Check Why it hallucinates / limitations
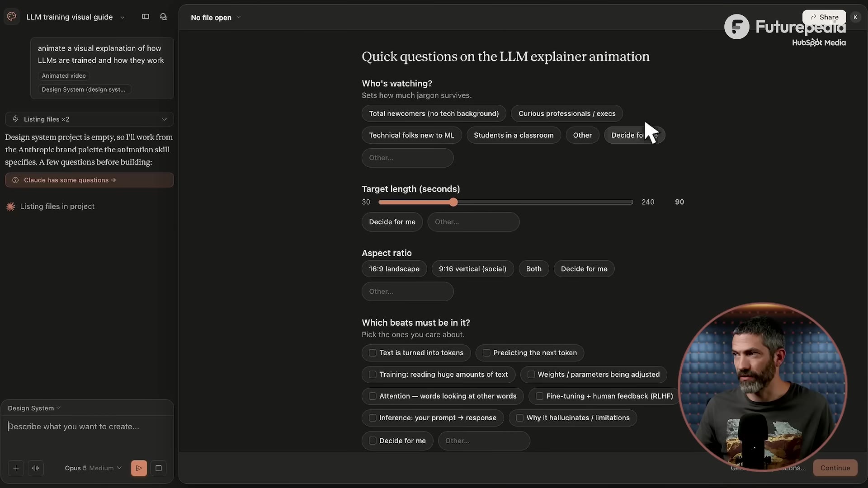Image resolution: width=868 pixels, height=488 pixels. coord(520,418)
